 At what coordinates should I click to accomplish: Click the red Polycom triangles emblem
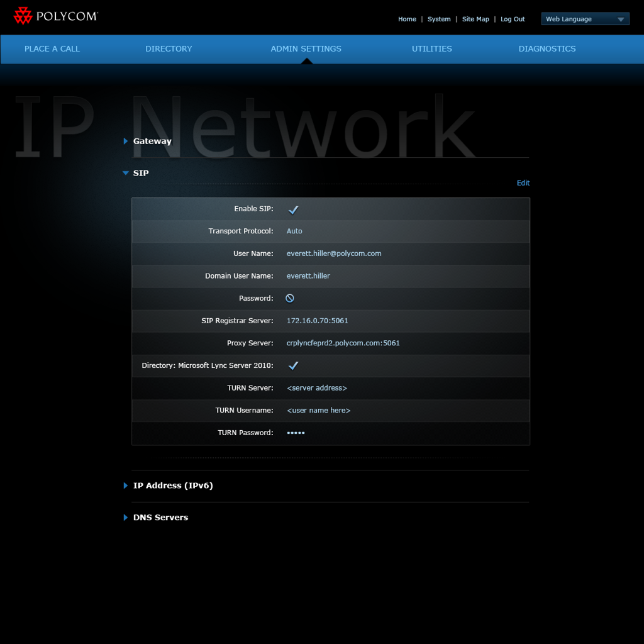(x=23, y=16)
